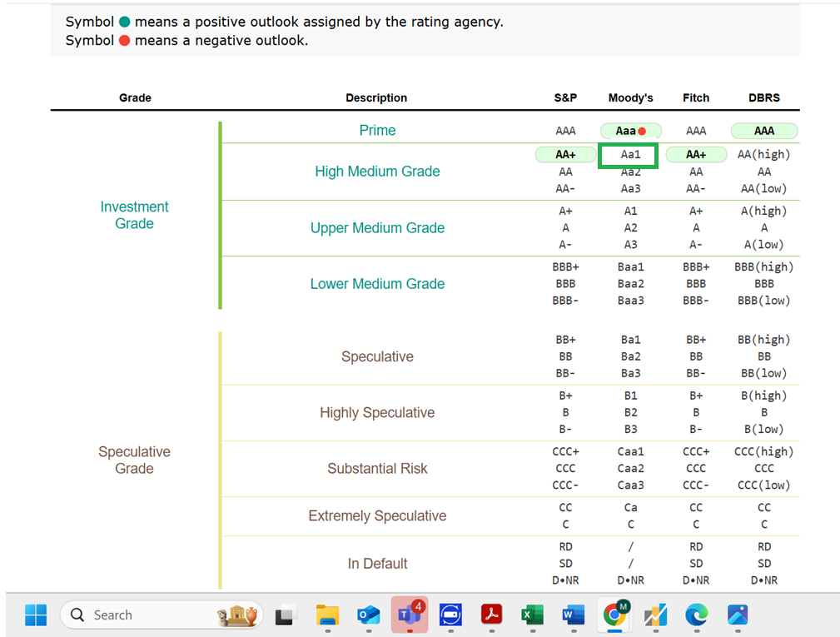Select the Upper Medium Grade description
Image resolution: width=840 pixels, height=637 pixels.
[377, 227]
